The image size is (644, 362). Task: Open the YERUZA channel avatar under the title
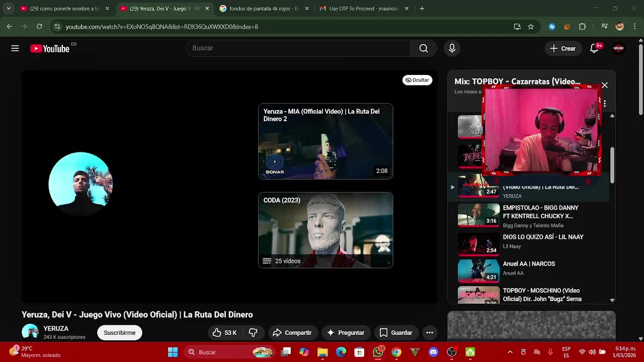30,332
